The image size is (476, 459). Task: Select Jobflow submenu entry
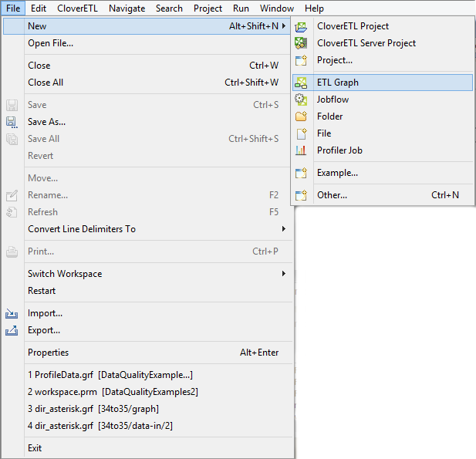pos(383,100)
